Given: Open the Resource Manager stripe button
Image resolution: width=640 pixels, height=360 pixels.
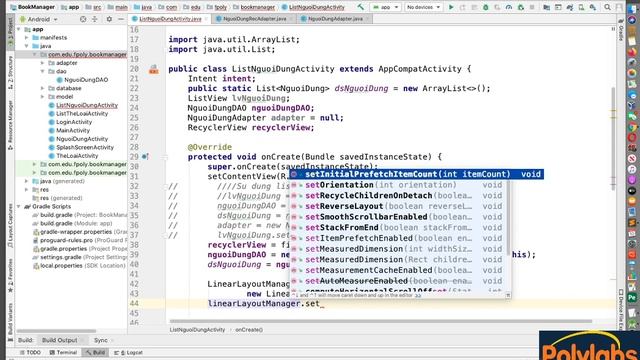Looking at the screenshot, I should pos(10,125).
